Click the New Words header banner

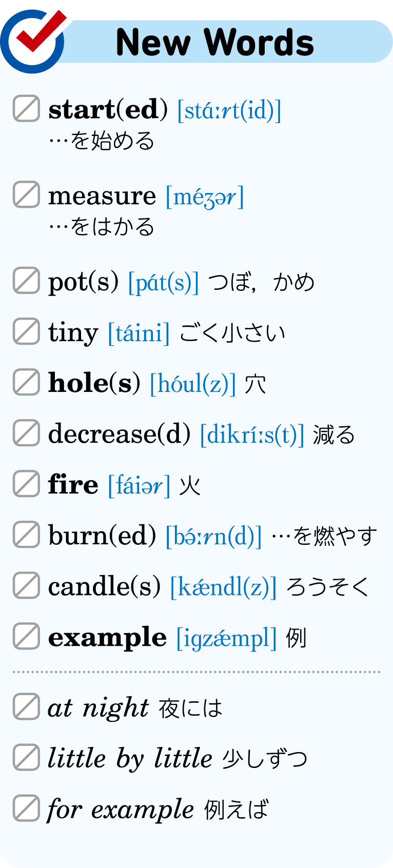[x=215, y=42]
